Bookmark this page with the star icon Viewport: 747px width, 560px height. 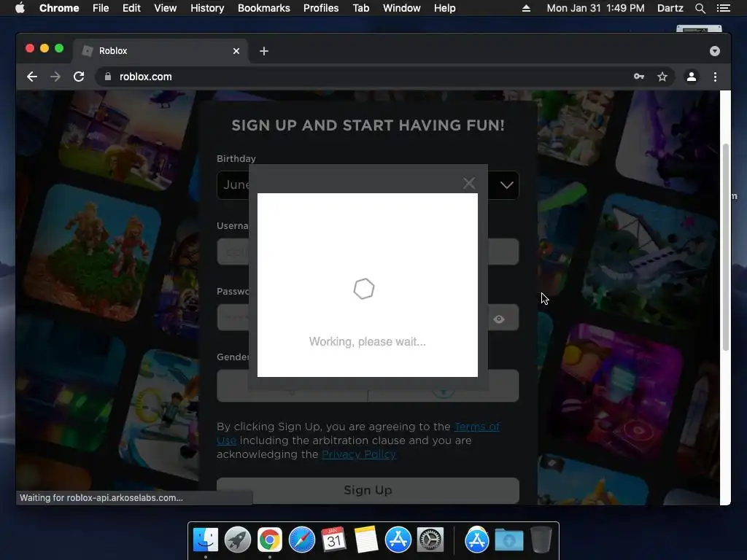pos(662,77)
